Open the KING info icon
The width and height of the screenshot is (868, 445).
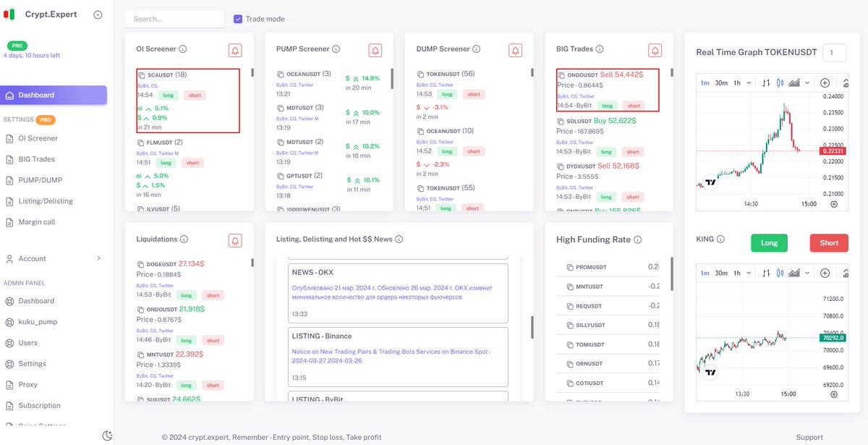tap(720, 240)
